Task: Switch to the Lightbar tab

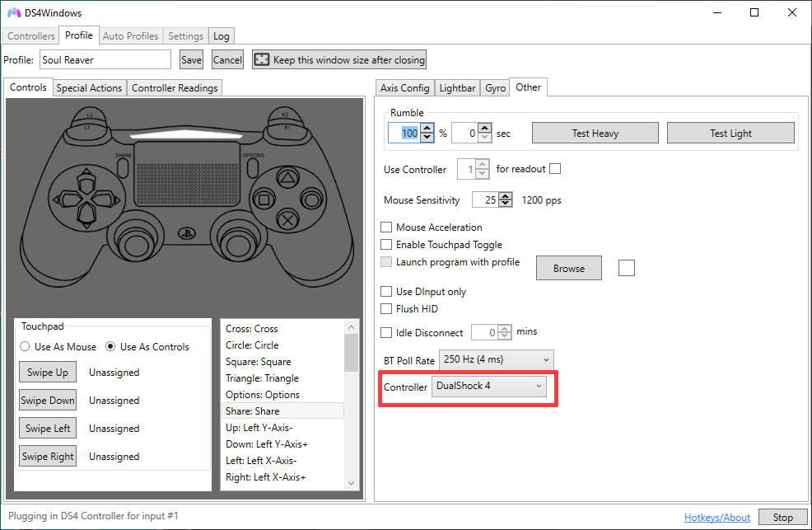Action: [457, 87]
